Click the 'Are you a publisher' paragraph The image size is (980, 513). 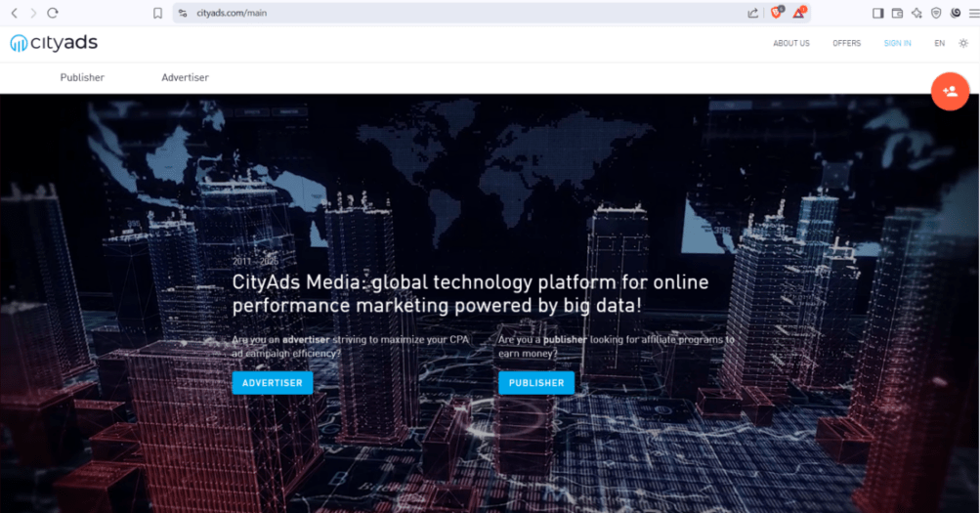point(617,346)
